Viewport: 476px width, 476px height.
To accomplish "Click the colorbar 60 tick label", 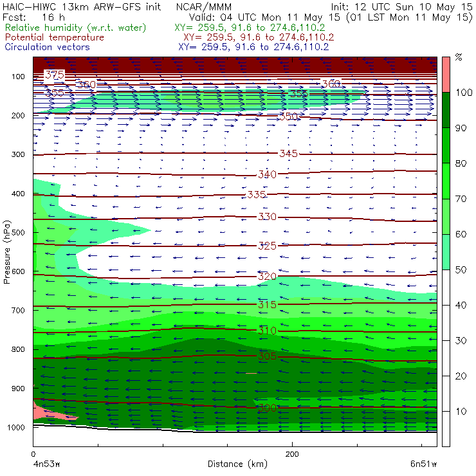I will click(x=461, y=234).
